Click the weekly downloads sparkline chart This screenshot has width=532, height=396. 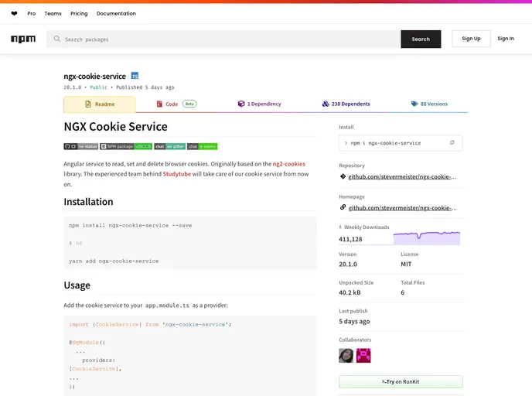(x=427, y=238)
